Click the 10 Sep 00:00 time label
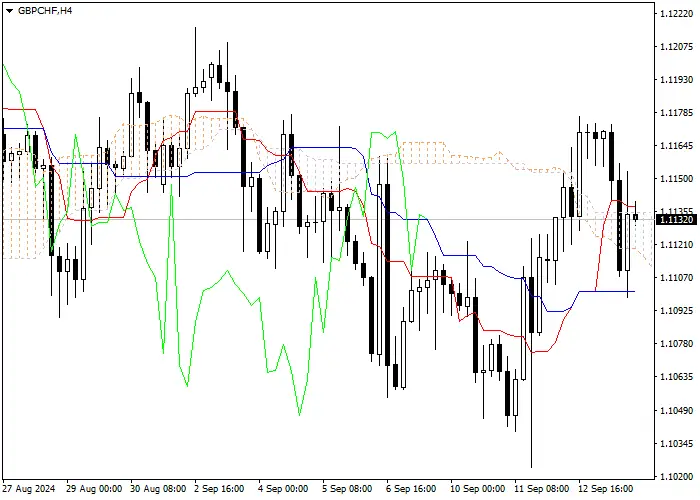 (x=478, y=489)
